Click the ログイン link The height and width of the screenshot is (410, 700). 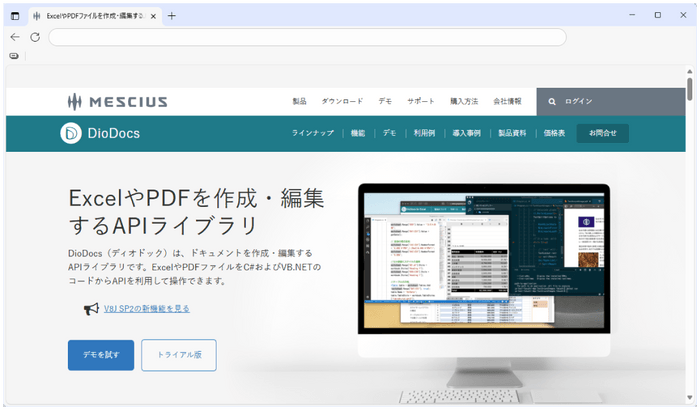pyautogui.click(x=579, y=101)
